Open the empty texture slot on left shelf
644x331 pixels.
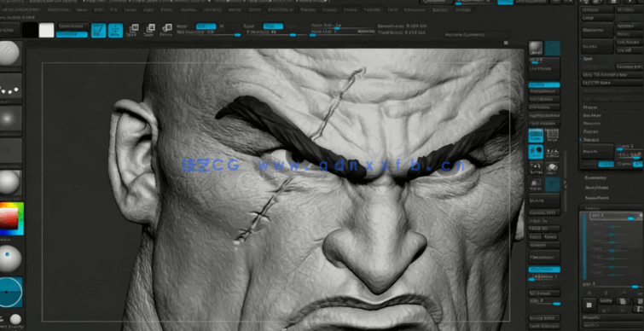tap(10, 150)
